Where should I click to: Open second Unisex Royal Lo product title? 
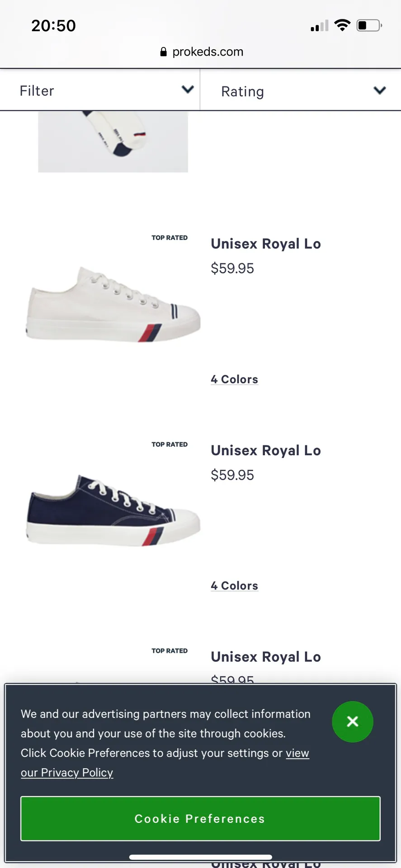tap(266, 451)
